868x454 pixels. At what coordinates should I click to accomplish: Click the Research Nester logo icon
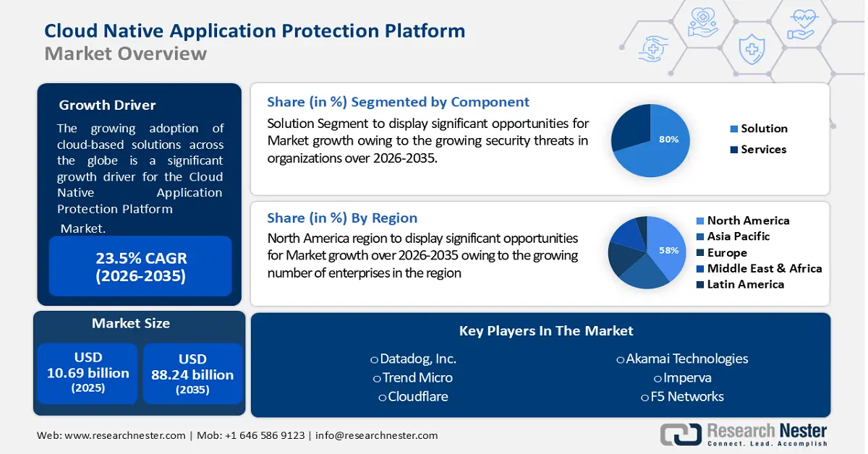[x=681, y=434]
